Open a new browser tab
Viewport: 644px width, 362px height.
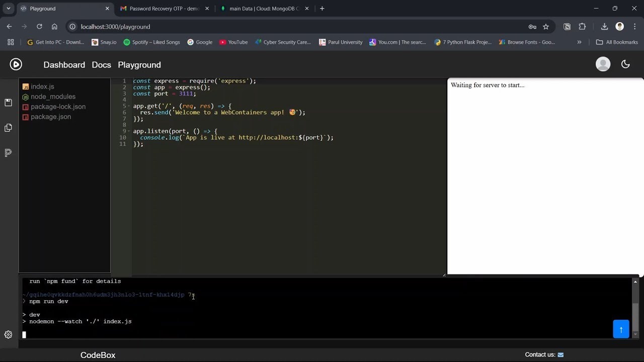(x=322, y=9)
